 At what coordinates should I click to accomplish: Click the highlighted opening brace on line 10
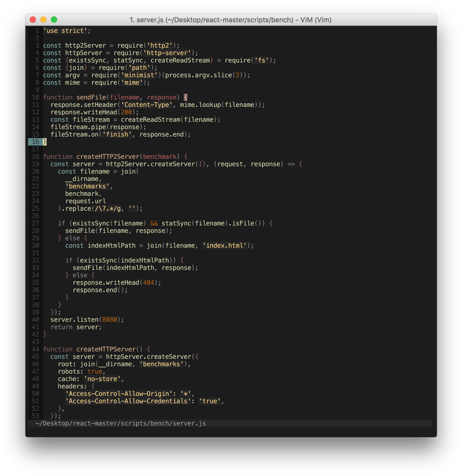point(186,97)
